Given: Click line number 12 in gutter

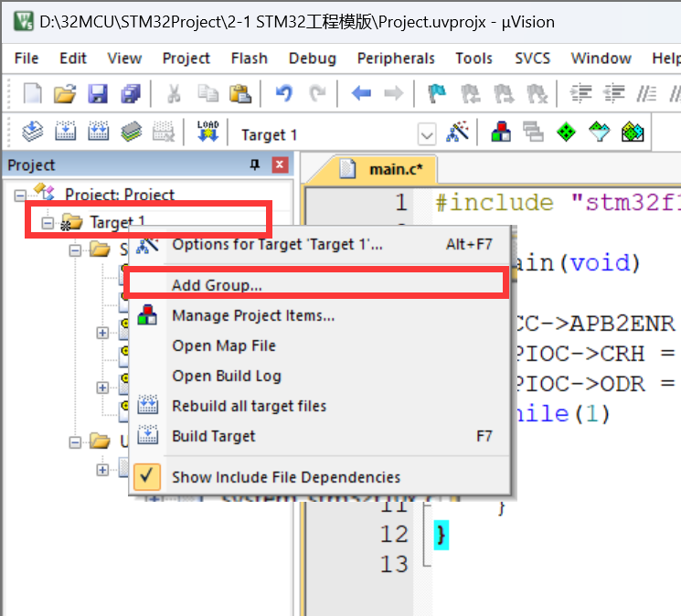Looking at the screenshot, I should [393, 534].
